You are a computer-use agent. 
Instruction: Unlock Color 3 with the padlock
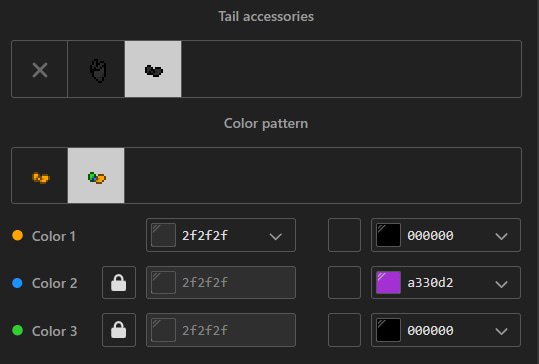[x=119, y=330]
